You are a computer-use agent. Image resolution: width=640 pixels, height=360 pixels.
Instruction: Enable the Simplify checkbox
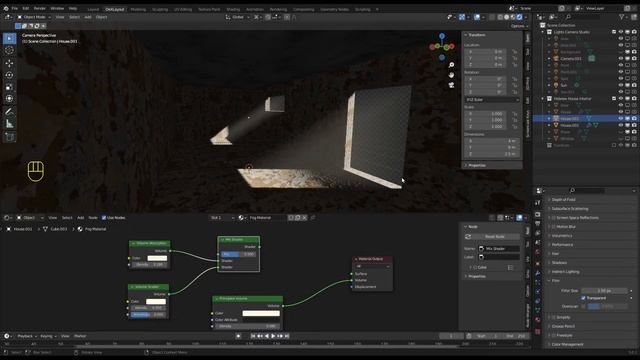coord(553,318)
